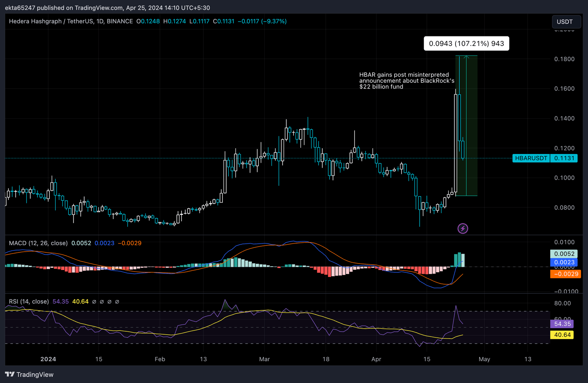Open the BINANCE exchange selector in legend
This screenshot has width=588, height=383.
(x=119, y=21)
